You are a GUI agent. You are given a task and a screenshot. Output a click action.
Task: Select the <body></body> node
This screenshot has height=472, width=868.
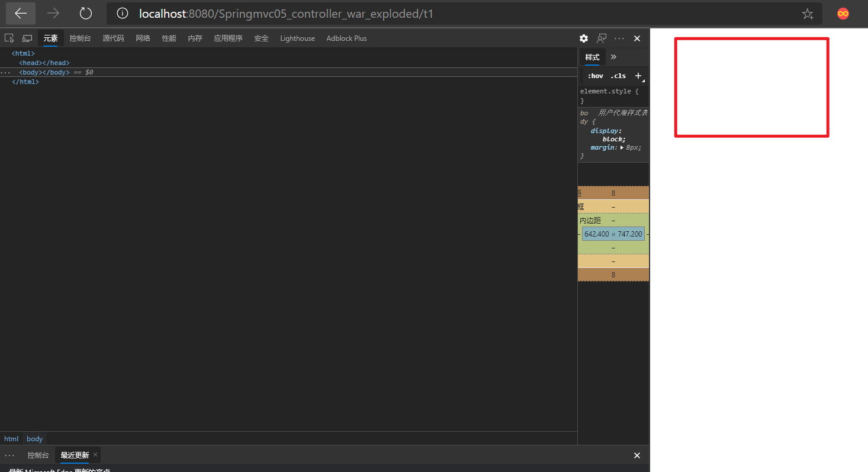44,72
